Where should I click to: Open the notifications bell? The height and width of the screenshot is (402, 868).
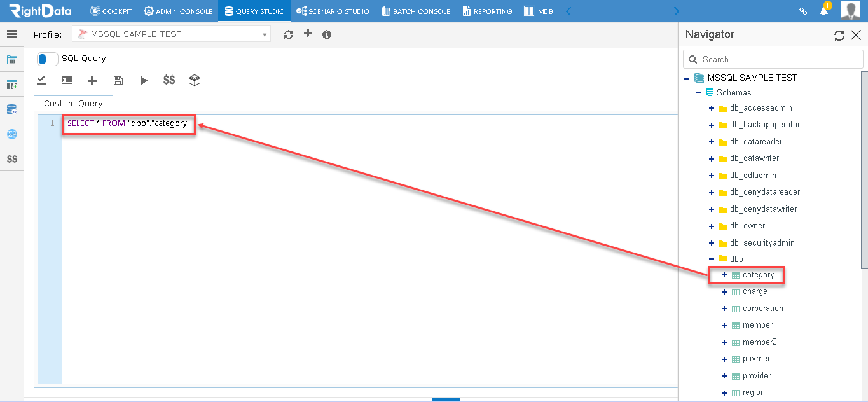click(x=824, y=10)
